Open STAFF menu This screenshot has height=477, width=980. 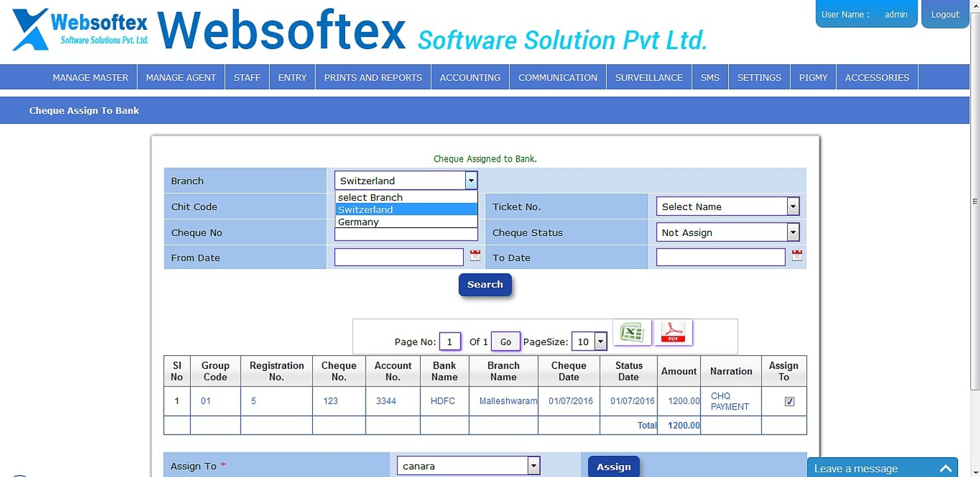[247, 78]
